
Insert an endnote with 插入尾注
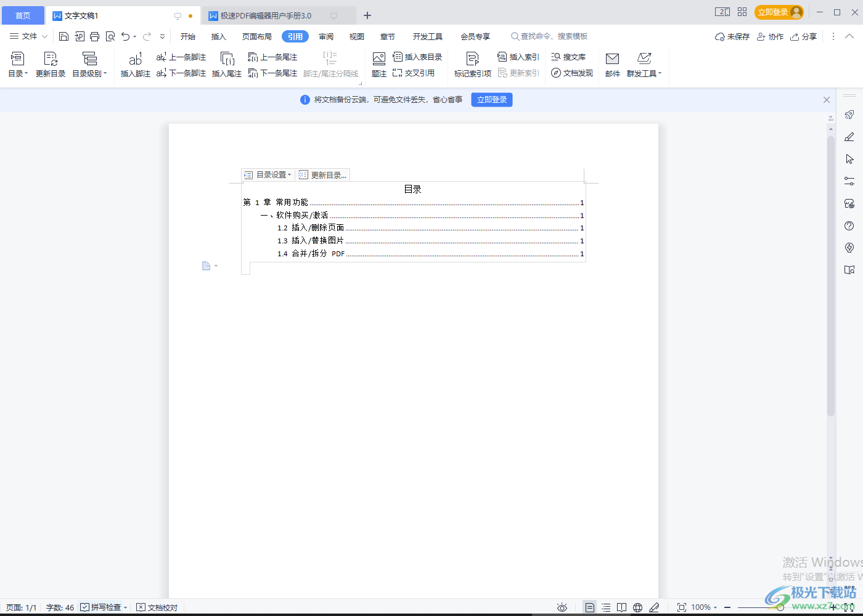pyautogui.click(x=227, y=65)
